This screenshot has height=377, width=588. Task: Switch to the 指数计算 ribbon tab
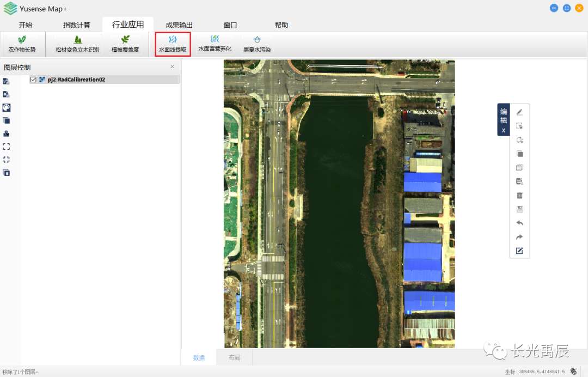pyautogui.click(x=77, y=25)
